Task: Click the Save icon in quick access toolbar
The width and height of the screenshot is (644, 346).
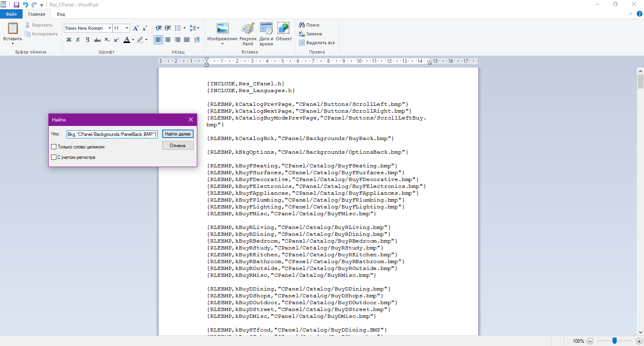Action: point(17,5)
